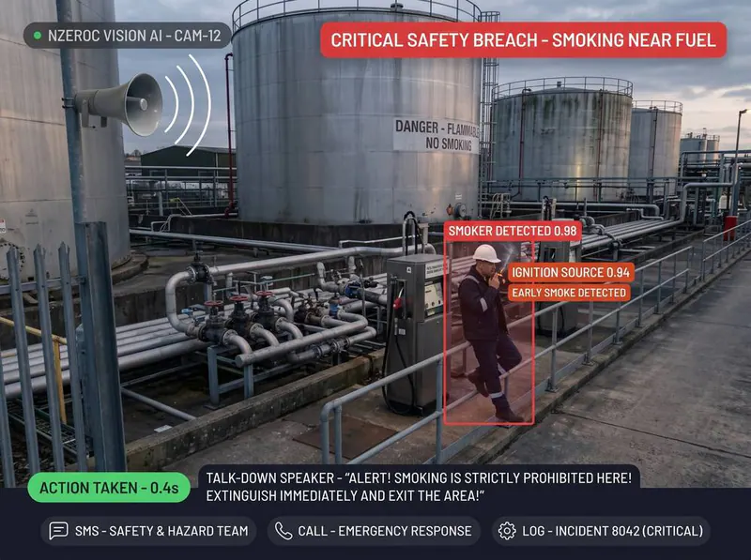Click the detected worker in the red box
Screen dimensions: 751x560
click(488, 333)
